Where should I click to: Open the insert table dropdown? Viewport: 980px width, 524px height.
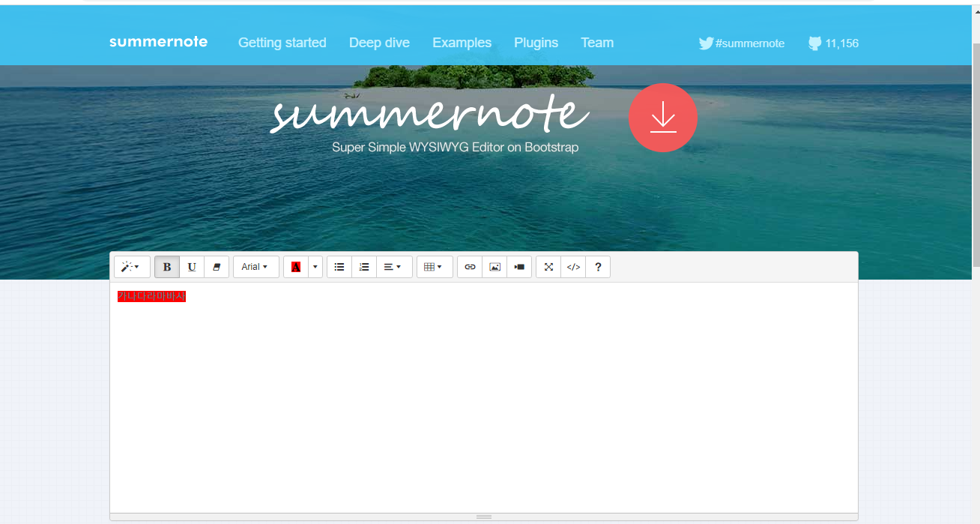435,267
